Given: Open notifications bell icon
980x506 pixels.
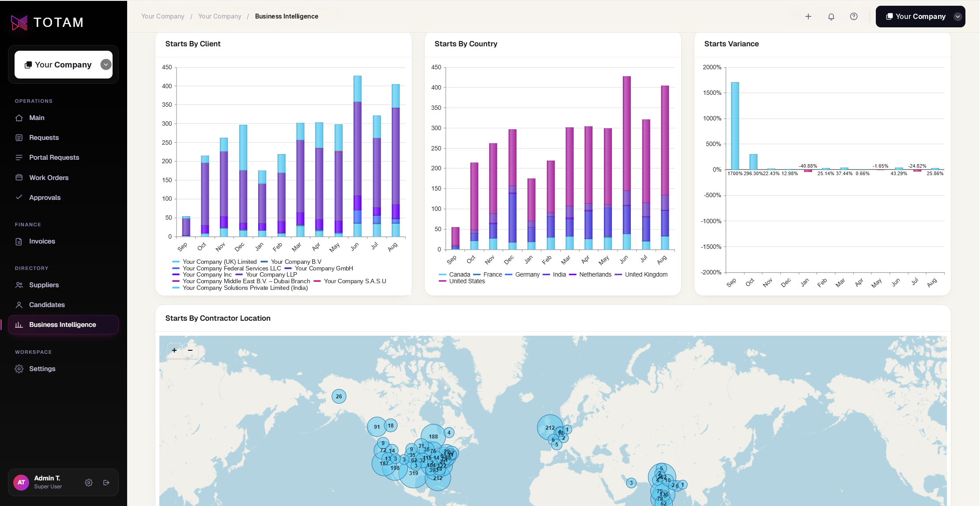Looking at the screenshot, I should (x=831, y=16).
